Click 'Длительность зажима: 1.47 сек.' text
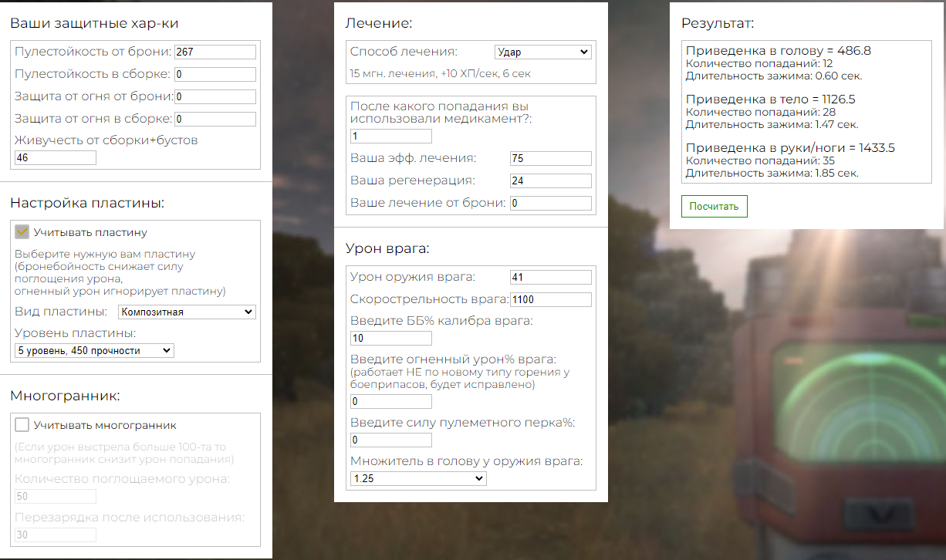The image size is (946, 560). point(772,124)
